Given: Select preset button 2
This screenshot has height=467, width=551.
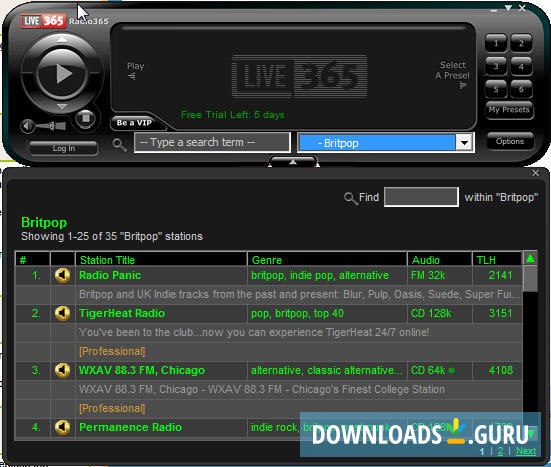Looking at the screenshot, I should 521,43.
